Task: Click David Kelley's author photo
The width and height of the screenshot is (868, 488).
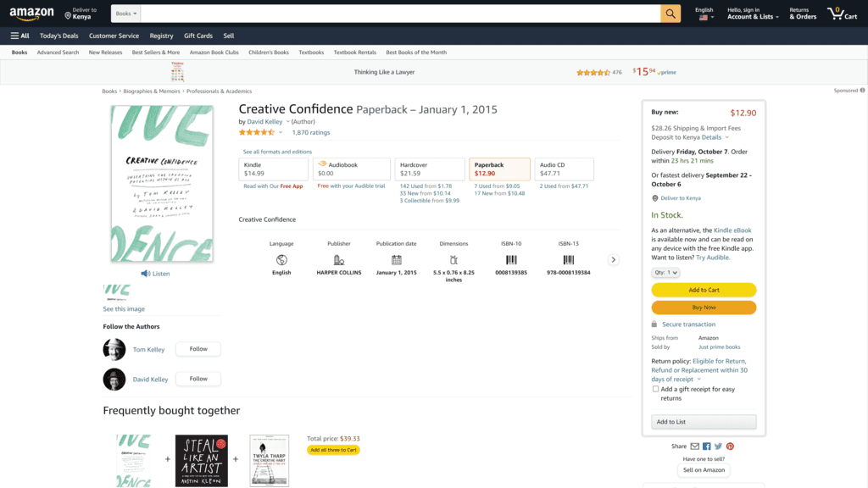Action: point(114,379)
